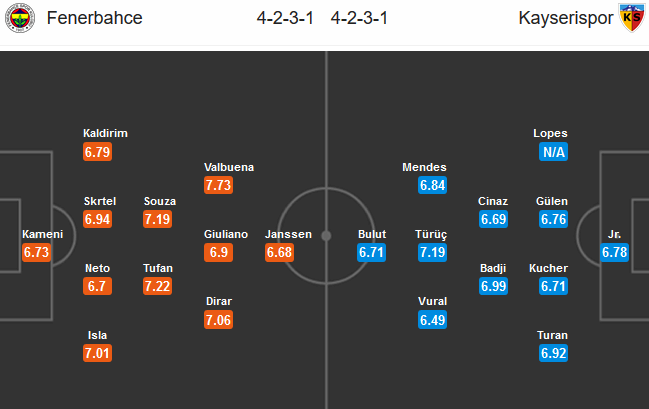Select Valbuena's 7.73 rating badge
The image size is (649, 409).
[x=219, y=185]
